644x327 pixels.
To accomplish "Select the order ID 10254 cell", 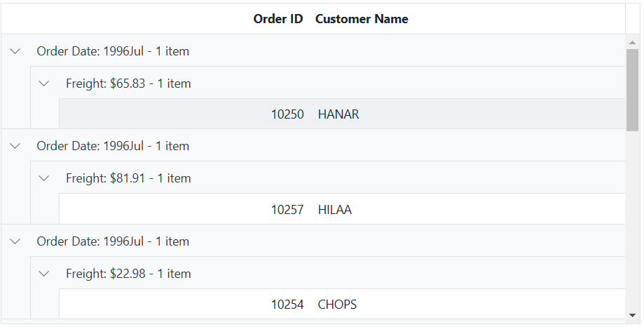I will click(287, 305).
